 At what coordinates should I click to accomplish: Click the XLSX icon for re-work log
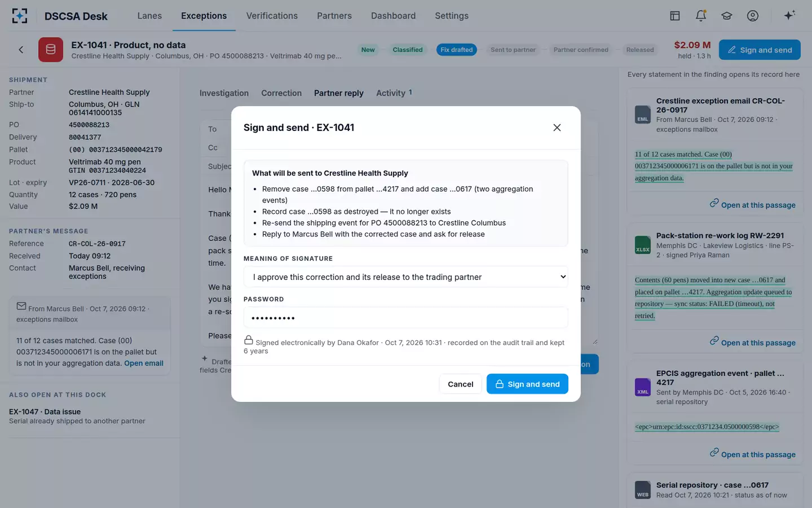pyautogui.click(x=643, y=245)
